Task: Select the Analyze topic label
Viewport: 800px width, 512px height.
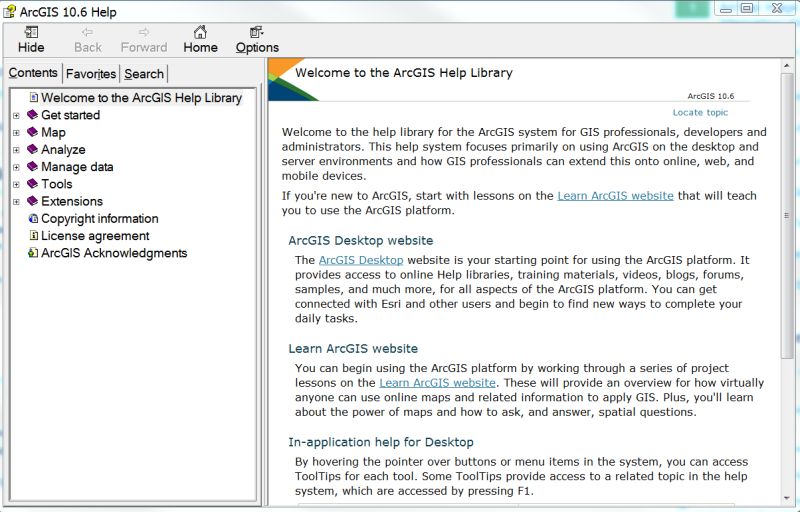Action: tap(63, 149)
